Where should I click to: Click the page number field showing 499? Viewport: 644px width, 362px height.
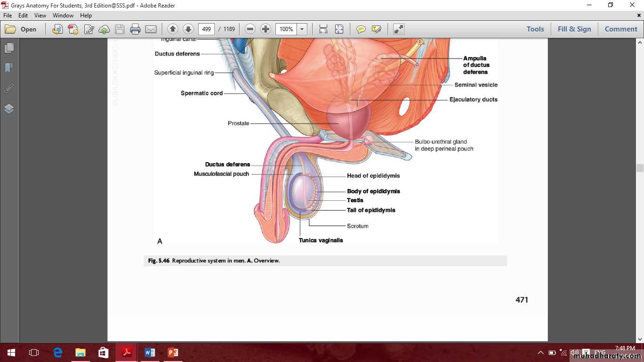tap(206, 29)
